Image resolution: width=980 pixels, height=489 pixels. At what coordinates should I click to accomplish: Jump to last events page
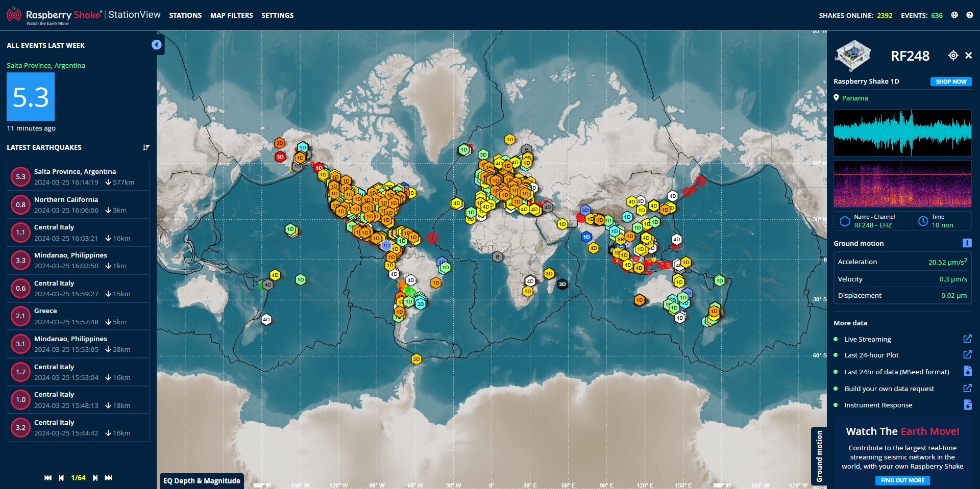tap(108, 478)
